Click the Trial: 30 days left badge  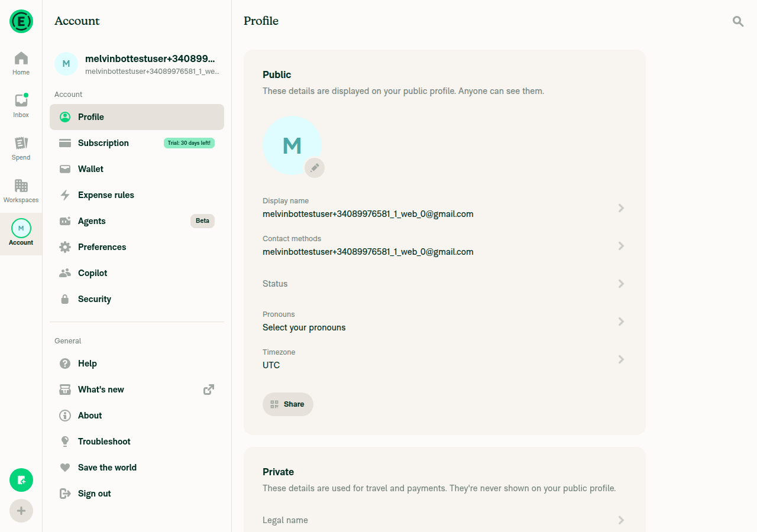[189, 143]
